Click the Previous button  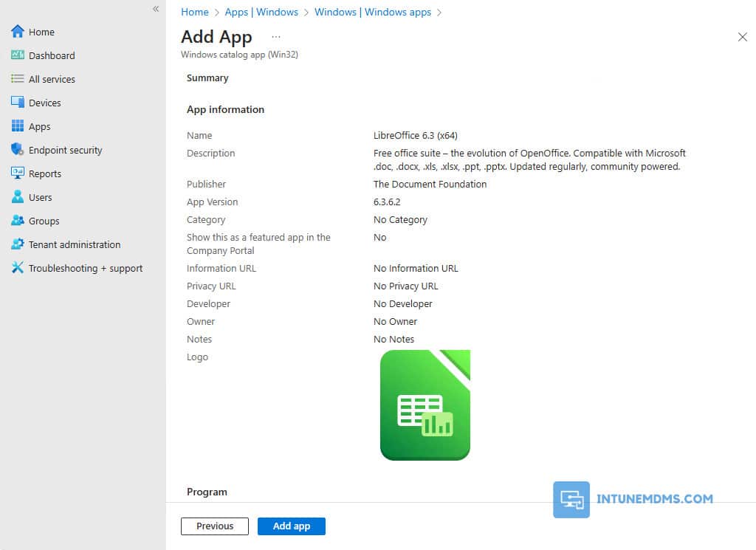click(215, 526)
